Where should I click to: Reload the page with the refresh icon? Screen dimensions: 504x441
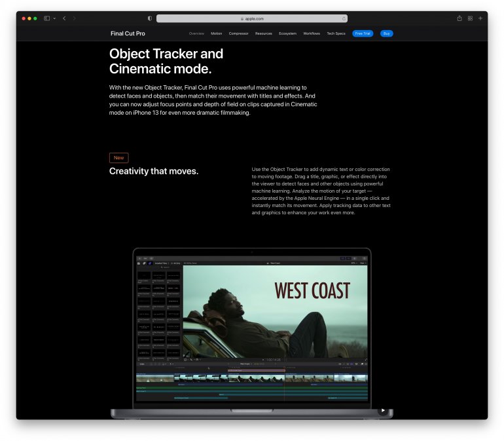point(344,18)
